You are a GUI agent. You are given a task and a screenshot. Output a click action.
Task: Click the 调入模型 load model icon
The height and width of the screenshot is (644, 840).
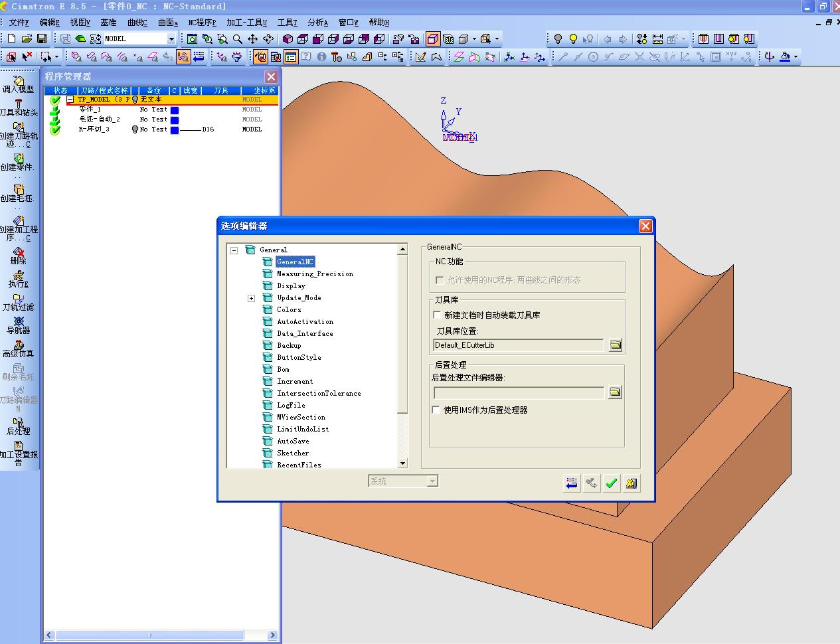tap(18, 84)
